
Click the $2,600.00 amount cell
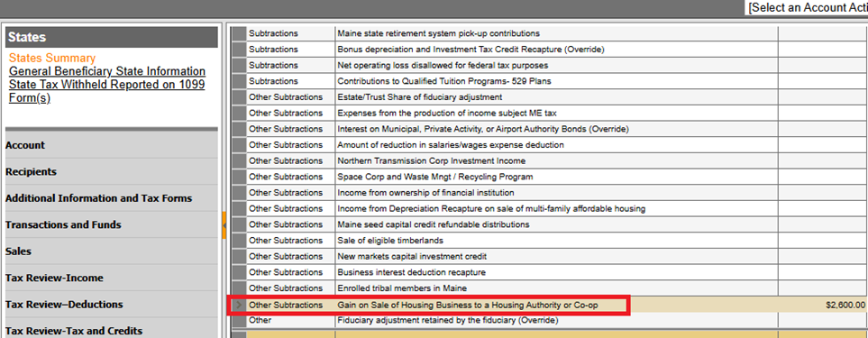point(823,305)
